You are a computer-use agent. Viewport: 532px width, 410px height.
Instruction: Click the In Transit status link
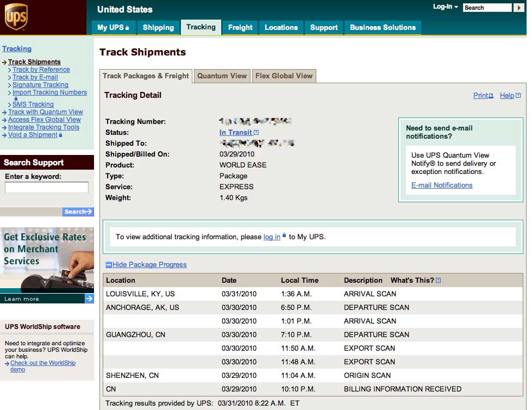(x=235, y=132)
